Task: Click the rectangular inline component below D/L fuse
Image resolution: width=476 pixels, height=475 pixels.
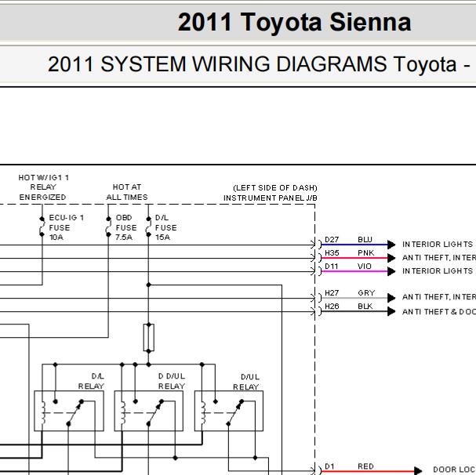Action: coord(149,338)
